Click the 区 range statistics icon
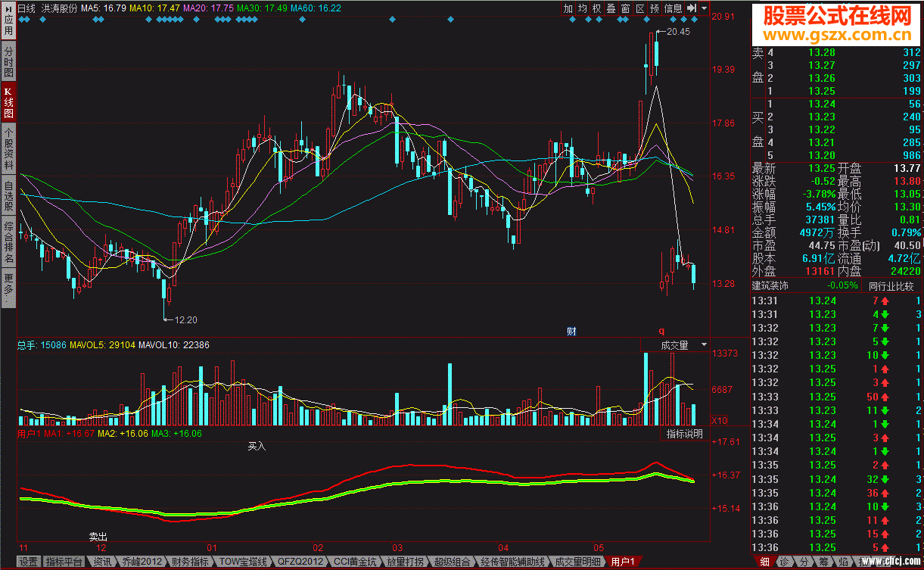 coord(639,8)
